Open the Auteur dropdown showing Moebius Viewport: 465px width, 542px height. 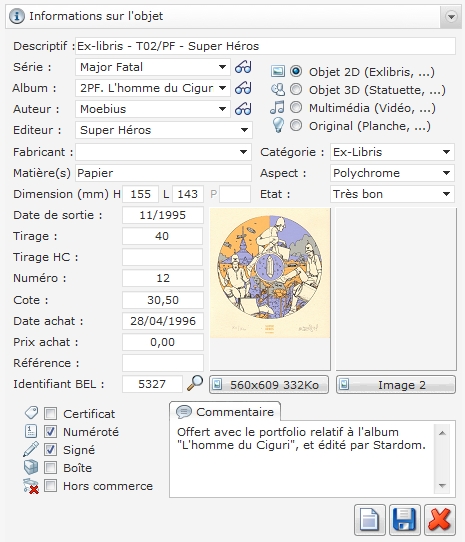pos(152,109)
